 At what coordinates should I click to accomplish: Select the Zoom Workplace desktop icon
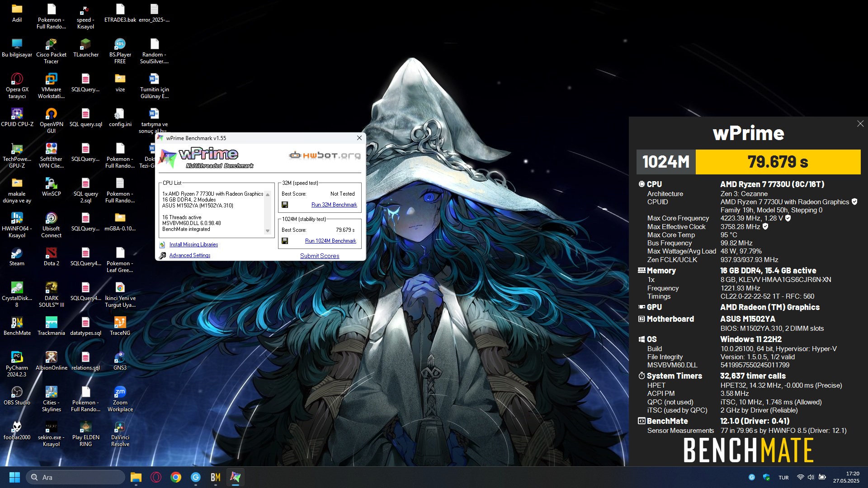click(x=120, y=399)
